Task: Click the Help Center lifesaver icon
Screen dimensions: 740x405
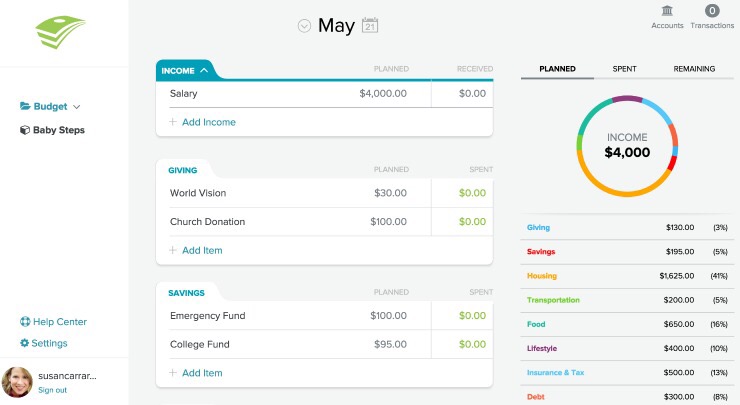Action: 25,322
